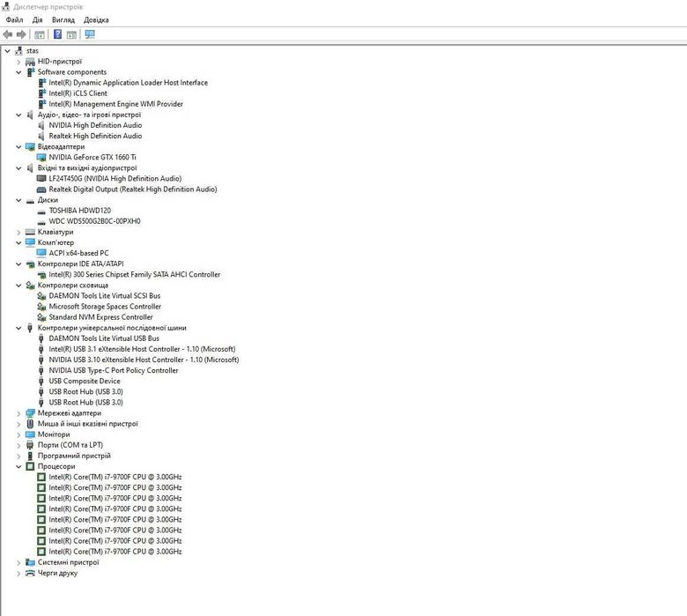Image resolution: width=687 pixels, height=616 pixels.
Task: Select the last Intel Core i7-9700F entry
Action: 115,552
